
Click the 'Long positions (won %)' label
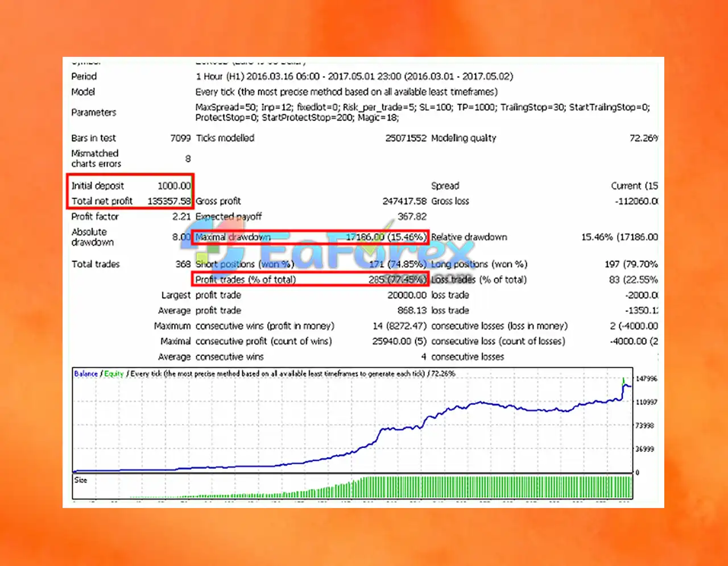tap(479, 264)
